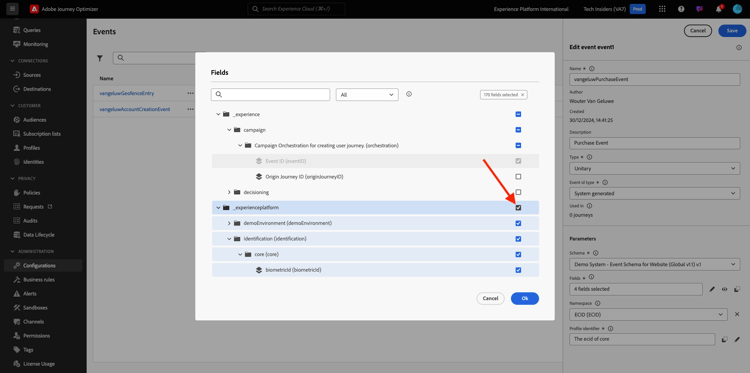Go to Destinations in the sidebar
The image size is (750, 373).
pos(37,89)
